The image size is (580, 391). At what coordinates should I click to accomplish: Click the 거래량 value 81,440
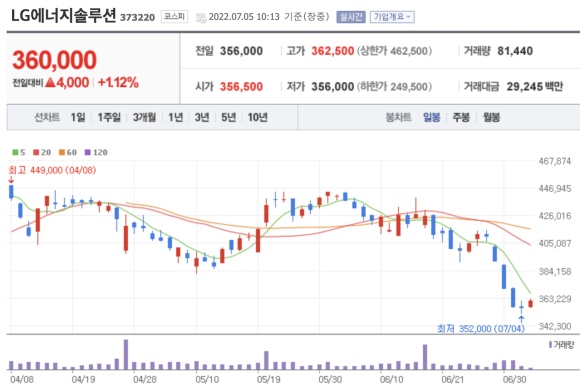pyautogui.click(x=515, y=51)
